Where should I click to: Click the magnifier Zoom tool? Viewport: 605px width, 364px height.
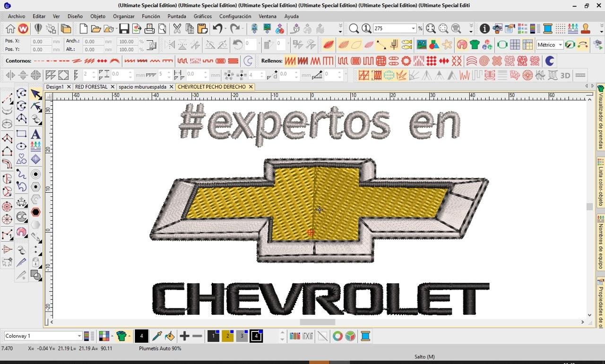[354, 29]
